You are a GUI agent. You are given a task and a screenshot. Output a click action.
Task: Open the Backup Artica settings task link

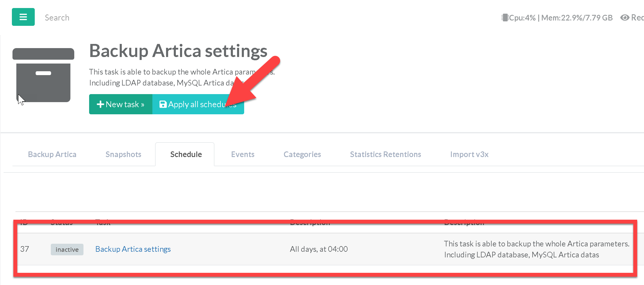tap(133, 249)
